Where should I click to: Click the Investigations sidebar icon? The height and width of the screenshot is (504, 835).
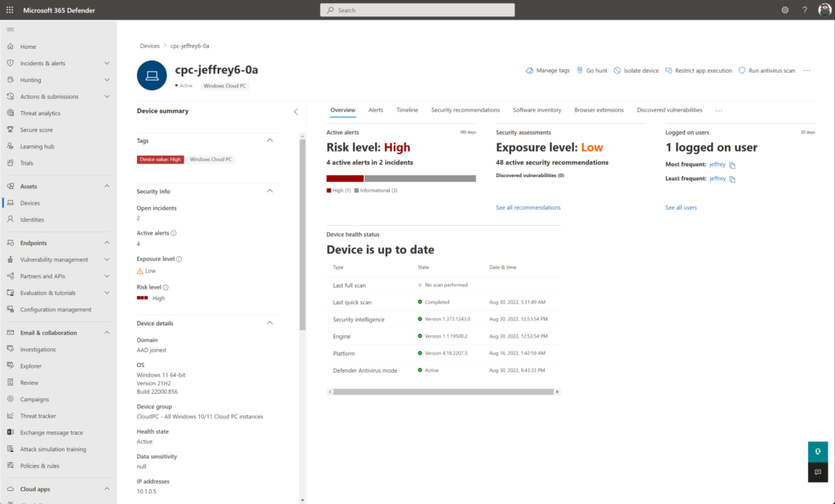coord(10,349)
